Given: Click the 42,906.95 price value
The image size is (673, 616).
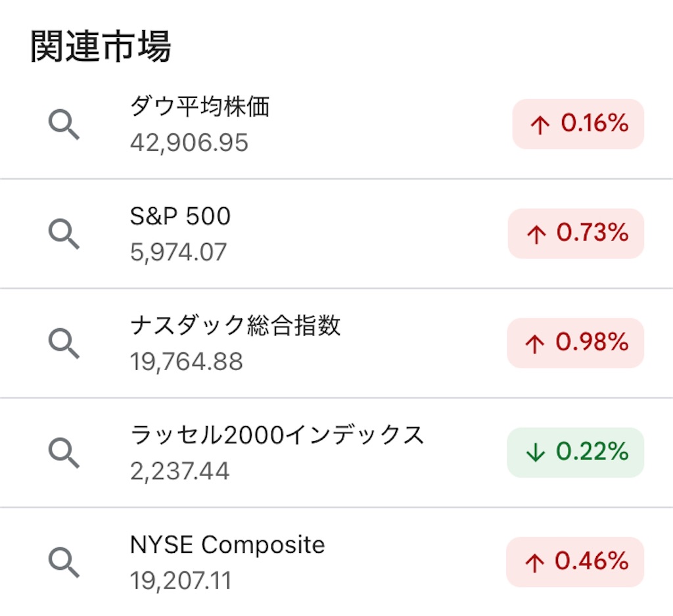Looking at the screenshot, I should click(x=189, y=143).
